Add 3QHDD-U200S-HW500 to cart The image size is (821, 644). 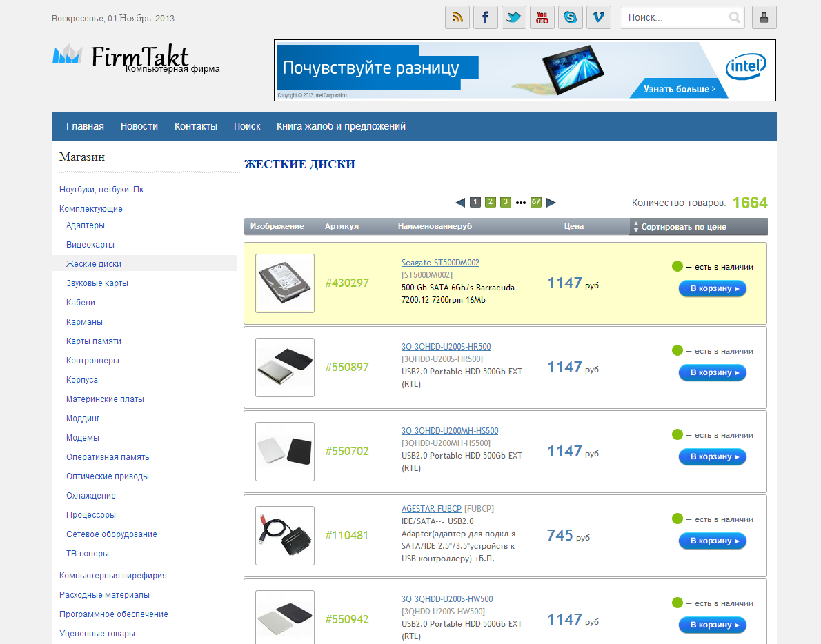coord(713,625)
